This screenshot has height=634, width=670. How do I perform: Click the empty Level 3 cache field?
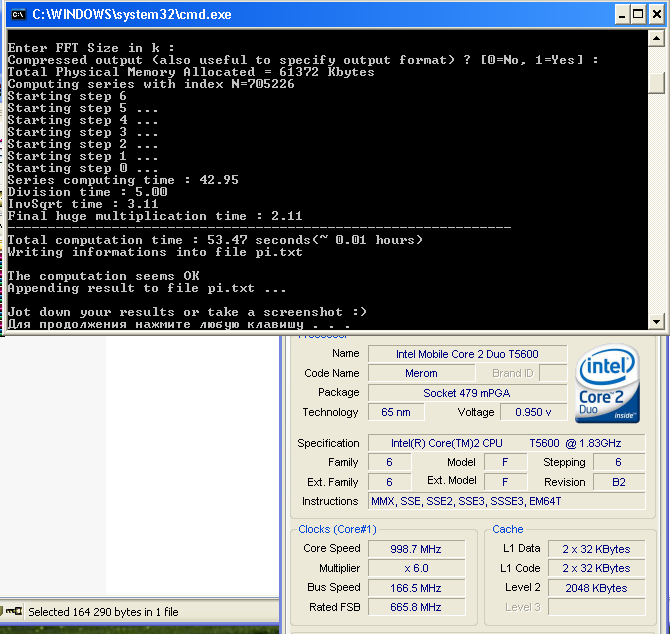pos(597,607)
